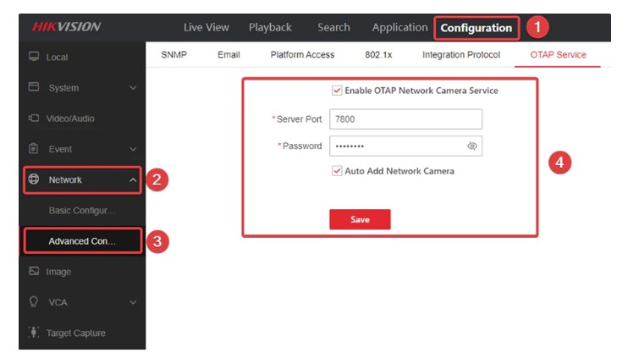The image size is (639, 364).
Task: Select Local in the sidebar
Action: (82, 57)
